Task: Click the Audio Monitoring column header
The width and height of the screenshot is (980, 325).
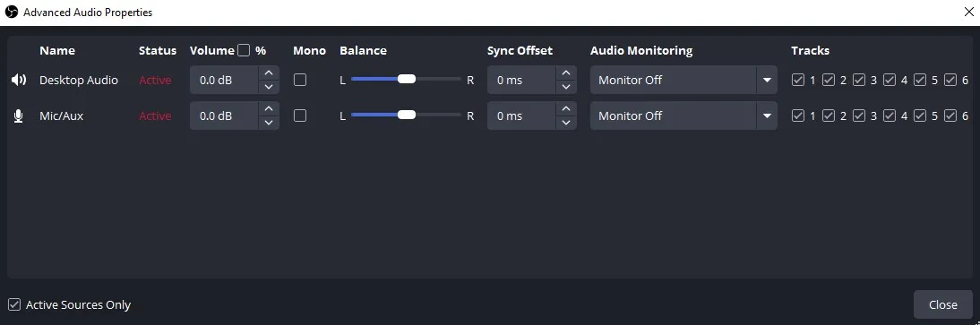Action: (x=641, y=51)
